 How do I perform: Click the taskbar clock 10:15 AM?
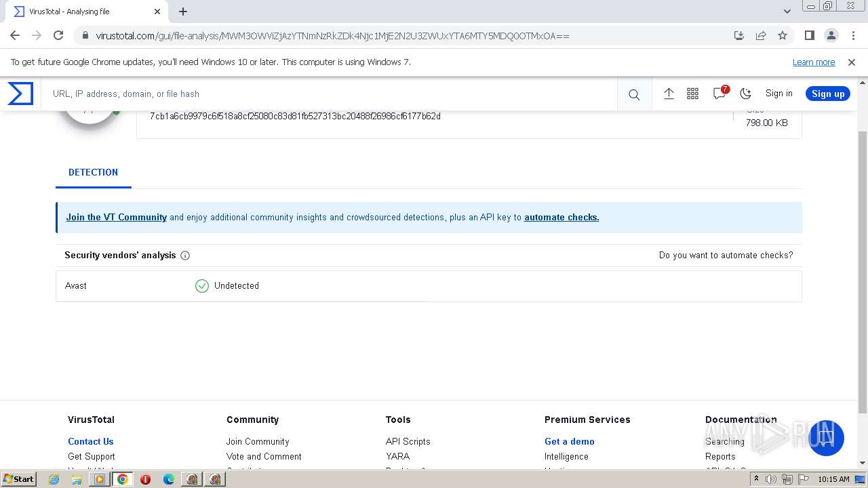833,479
